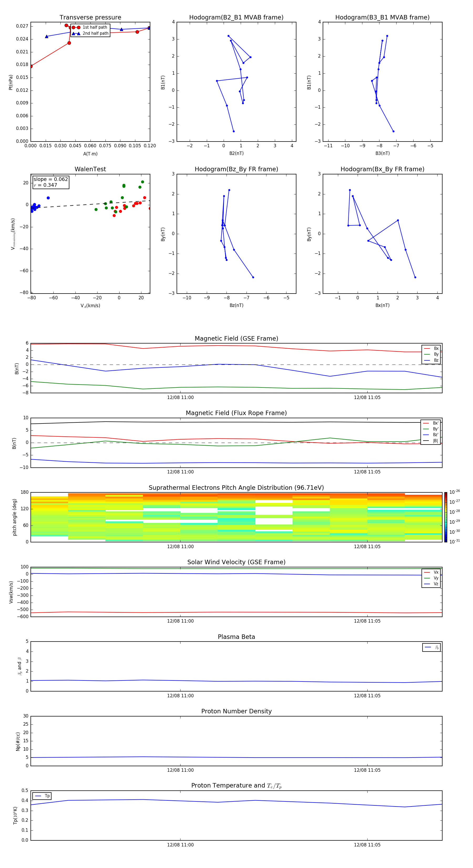Click the '2nd half path' legend entry
This screenshot has height=868, width=473.
[x=90, y=33]
